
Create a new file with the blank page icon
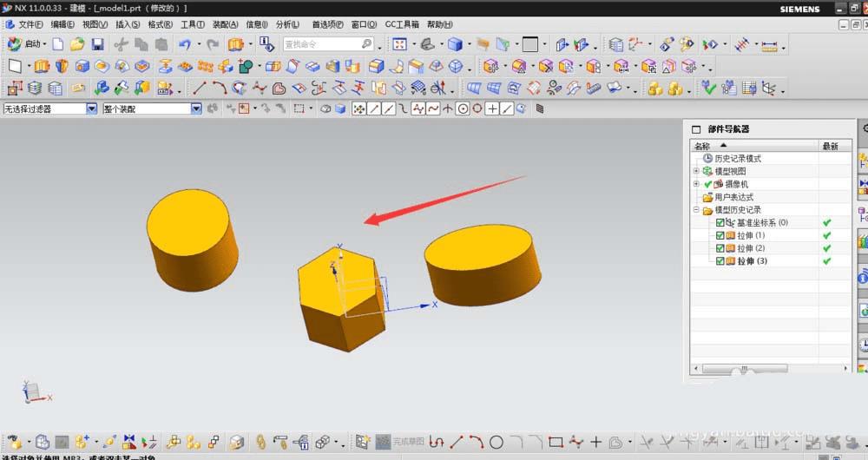click(58, 44)
